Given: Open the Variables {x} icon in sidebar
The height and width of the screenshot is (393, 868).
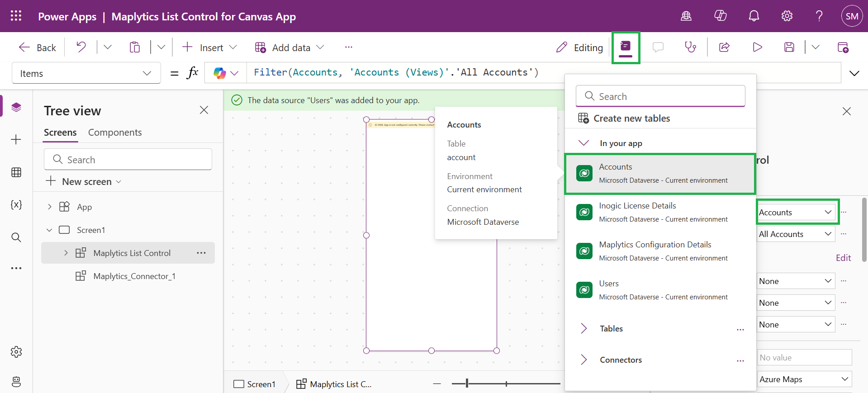Looking at the screenshot, I should 16,204.
